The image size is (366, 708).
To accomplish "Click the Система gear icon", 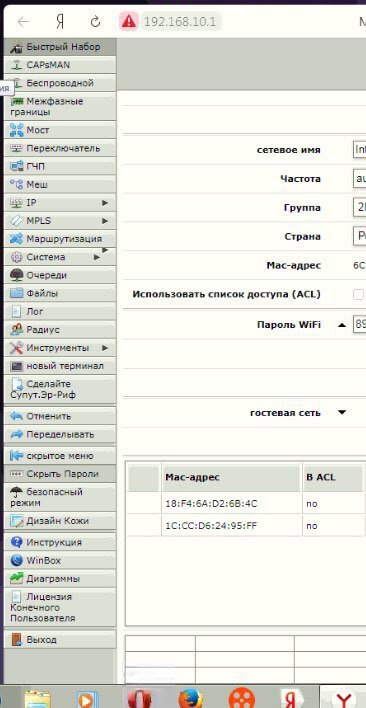I will (16, 257).
